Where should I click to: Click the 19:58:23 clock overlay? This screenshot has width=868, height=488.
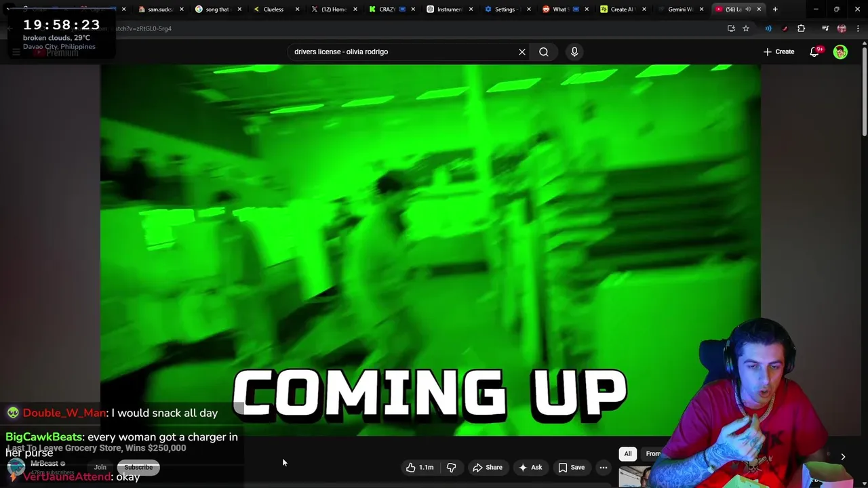click(62, 24)
